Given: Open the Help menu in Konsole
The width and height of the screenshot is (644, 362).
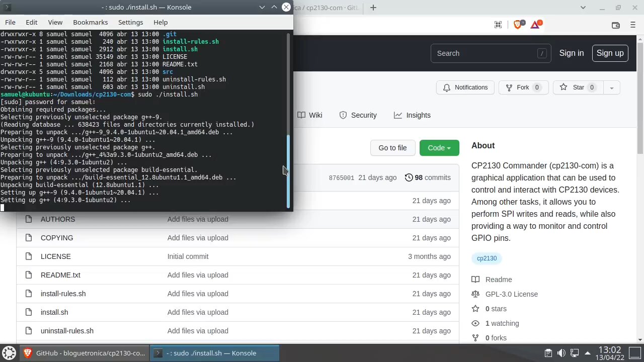Looking at the screenshot, I should click(x=160, y=22).
